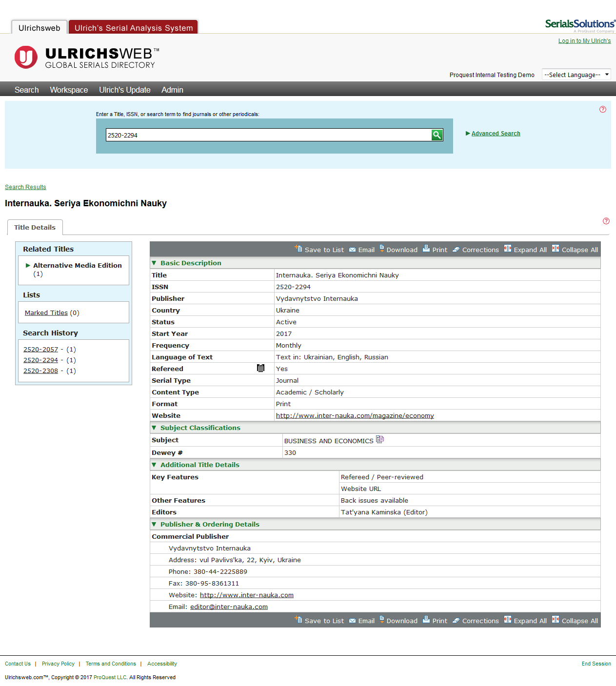Click Save to List in top toolbar
Screen dimensions: 616x686
[x=319, y=249]
